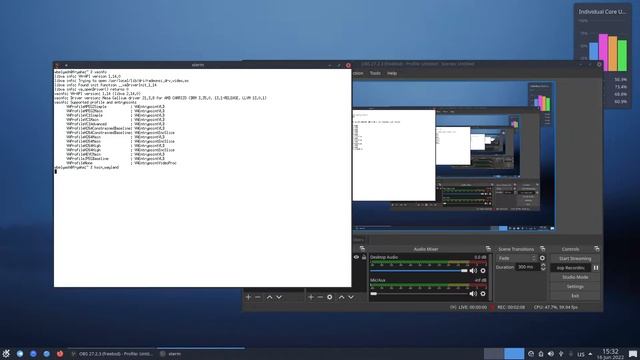Open the US keyboard layout indicator

coord(580,354)
